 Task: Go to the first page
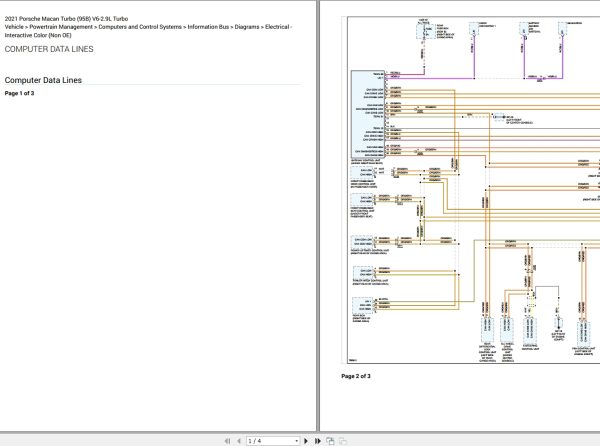tap(227, 441)
